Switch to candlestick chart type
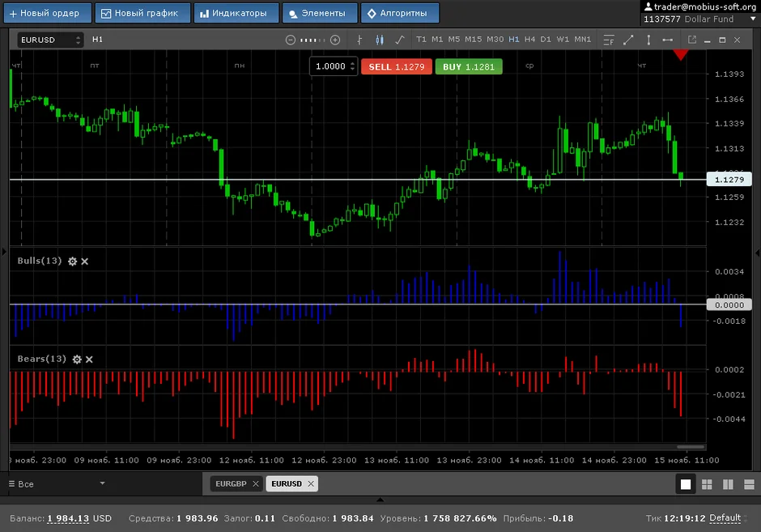The height and width of the screenshot is (532, 761). (380, 40)
